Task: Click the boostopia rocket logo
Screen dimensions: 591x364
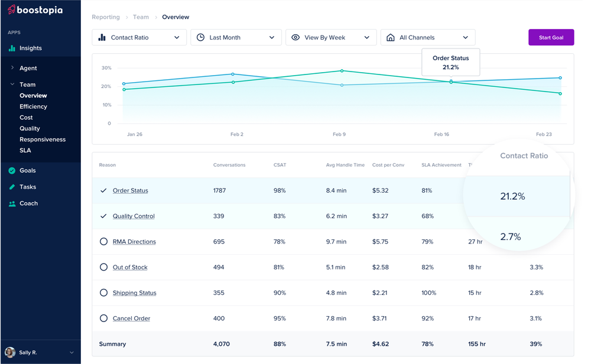Action: [x=11, y=9]
